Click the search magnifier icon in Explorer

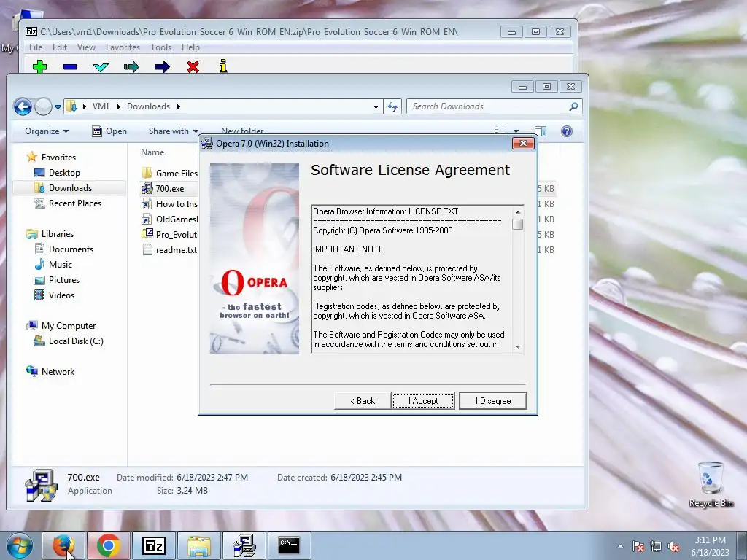tap(573, 106)
